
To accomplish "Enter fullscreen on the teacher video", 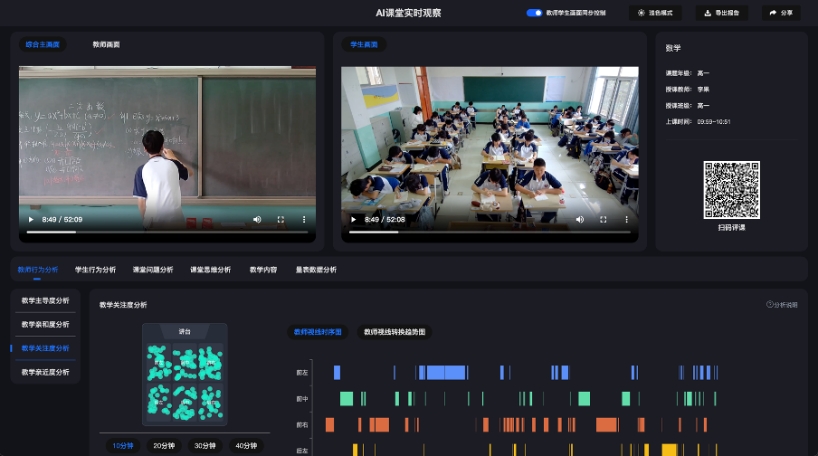I will tap(280, 219).
